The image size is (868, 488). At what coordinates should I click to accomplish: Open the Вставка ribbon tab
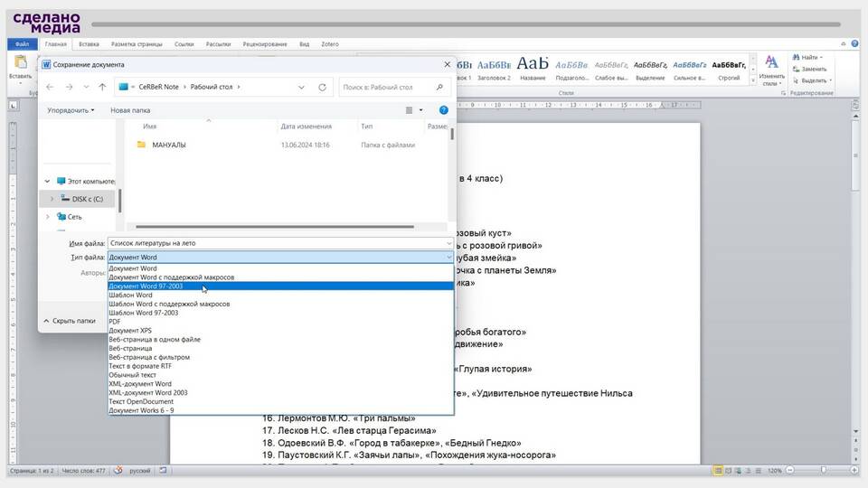(89, 43)
